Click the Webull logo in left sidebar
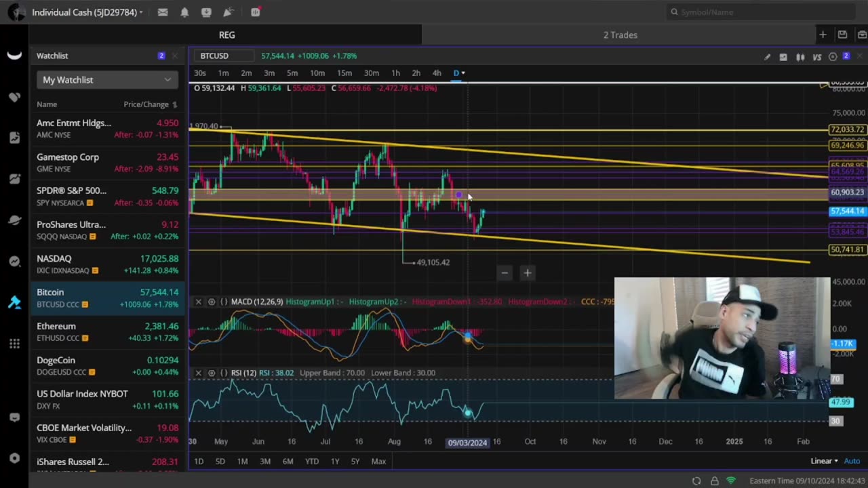The height and width of the screenshot is (488, 868). (14, 56)
